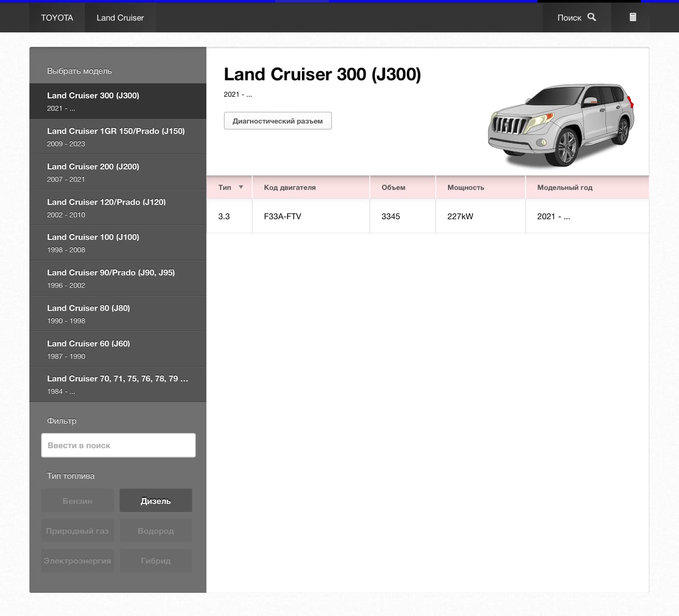This screenshot has height=616, width=679.
Task: Select Land Cruiser 200 (J200) model
Action: [x=118, y=172]
